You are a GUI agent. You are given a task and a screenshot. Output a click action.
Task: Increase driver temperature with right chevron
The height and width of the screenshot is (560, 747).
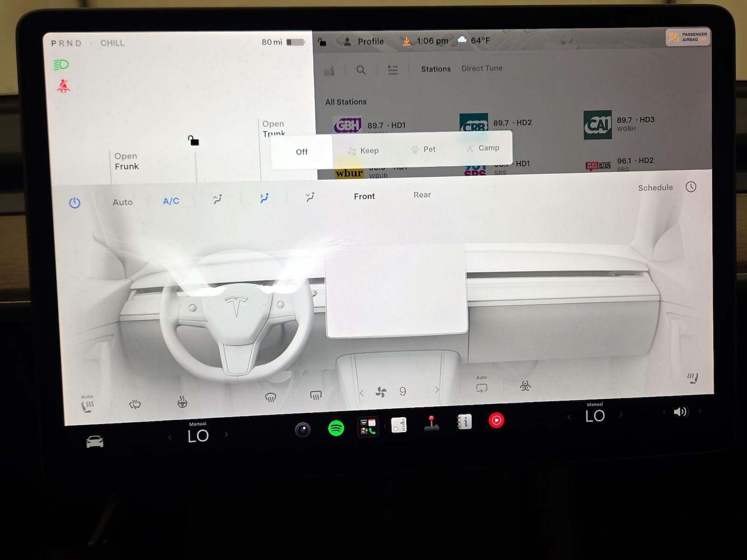point(226,434)
